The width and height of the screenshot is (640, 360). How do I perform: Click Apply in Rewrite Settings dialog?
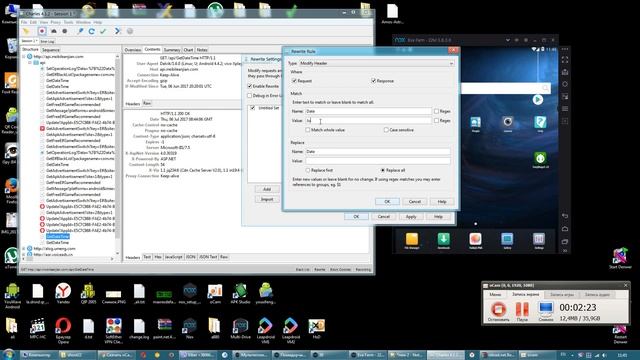pyautogui.click(x=411, y=217)
